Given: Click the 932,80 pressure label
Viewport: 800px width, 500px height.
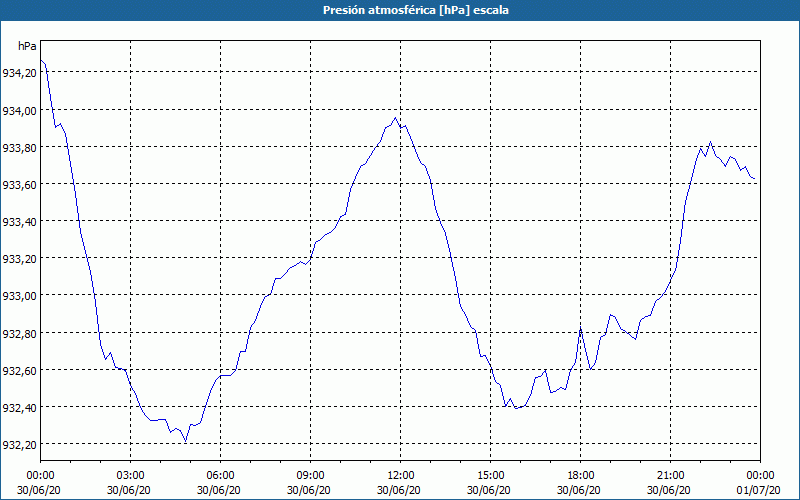Looking at the screenshot, I should [x=20, y=334].
